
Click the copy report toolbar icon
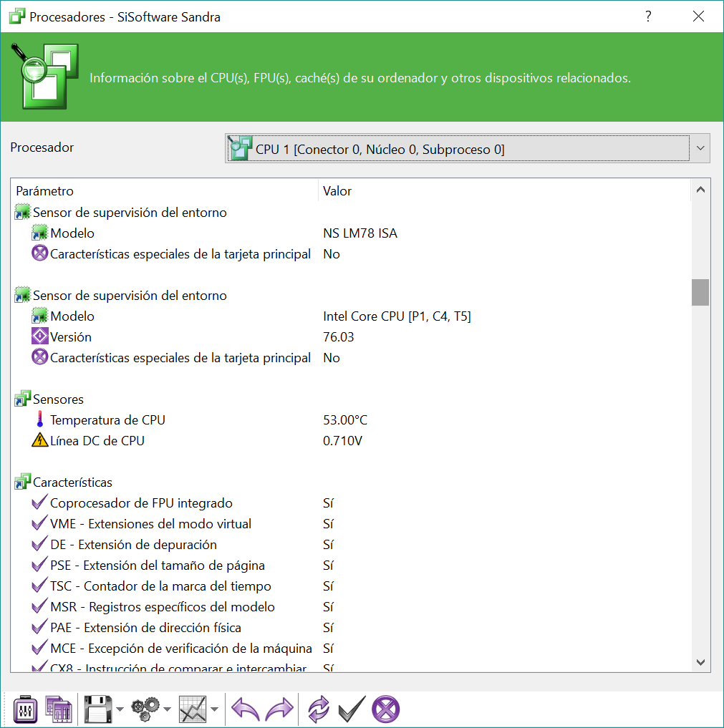coord(59,709)
